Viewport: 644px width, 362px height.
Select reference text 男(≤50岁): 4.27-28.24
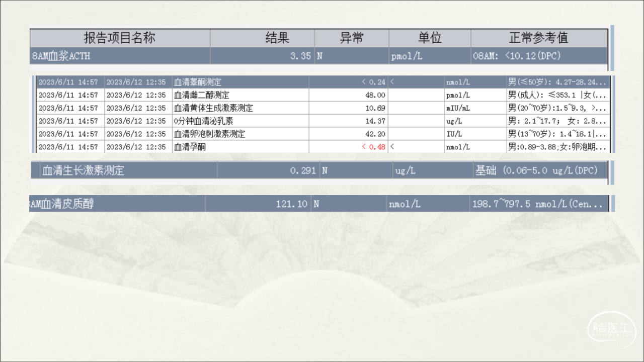click(x=557, y=82)
